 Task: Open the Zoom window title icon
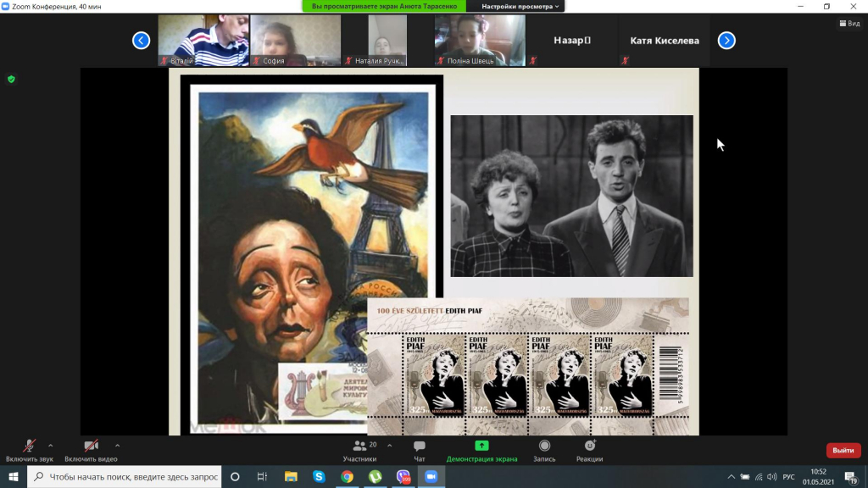point(6,6)
